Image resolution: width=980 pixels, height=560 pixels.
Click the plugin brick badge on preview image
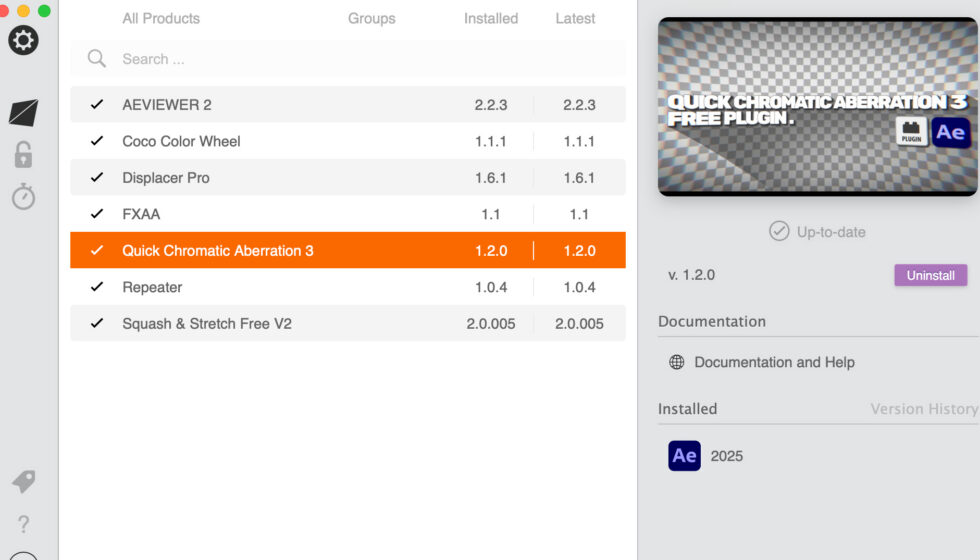tap(911, 132)
